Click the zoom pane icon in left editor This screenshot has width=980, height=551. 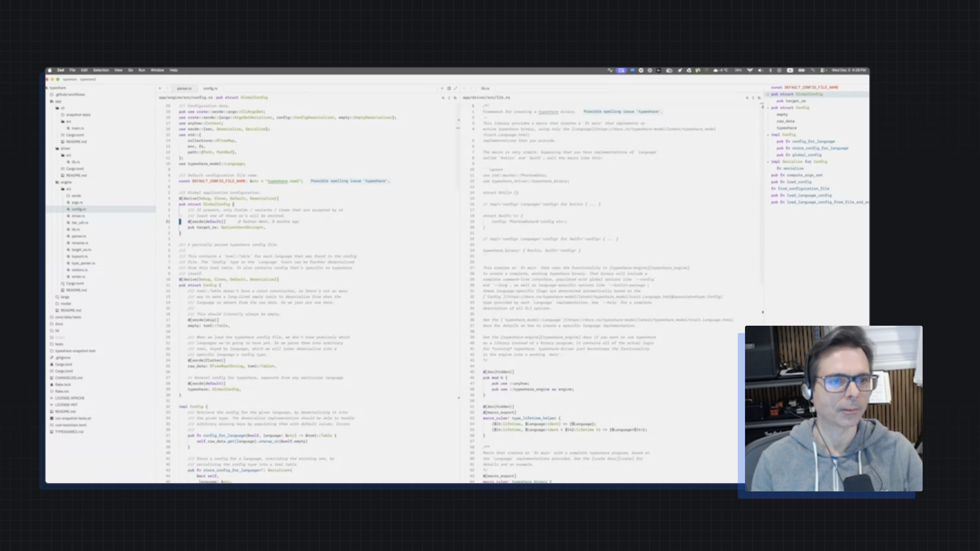click(455, 88)
